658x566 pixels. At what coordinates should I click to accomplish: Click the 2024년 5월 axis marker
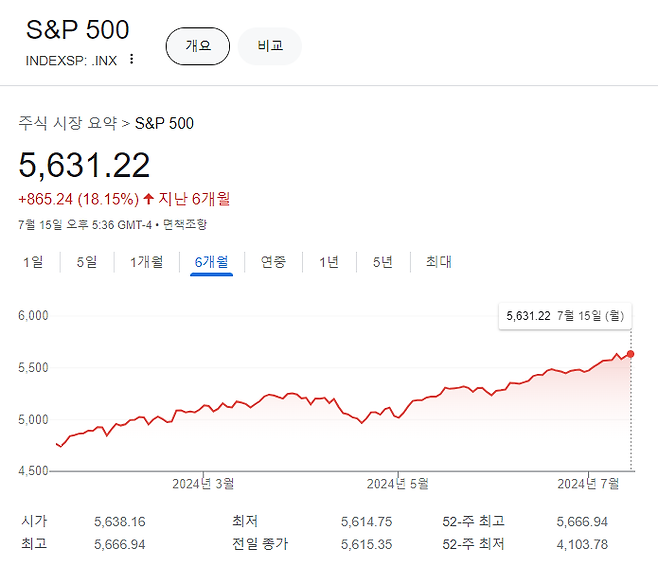[x=398, y=484]
